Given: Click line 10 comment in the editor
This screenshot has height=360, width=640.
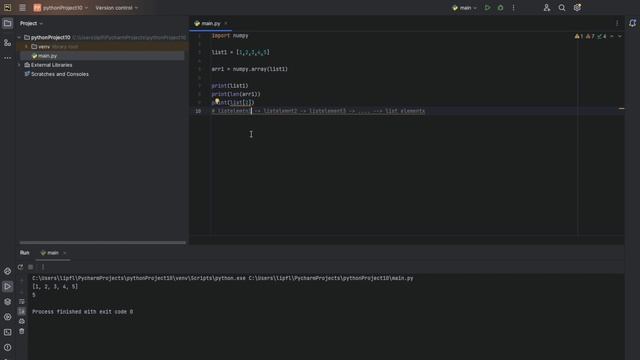Looking at the screenshot, I should (x=318, y=111).
